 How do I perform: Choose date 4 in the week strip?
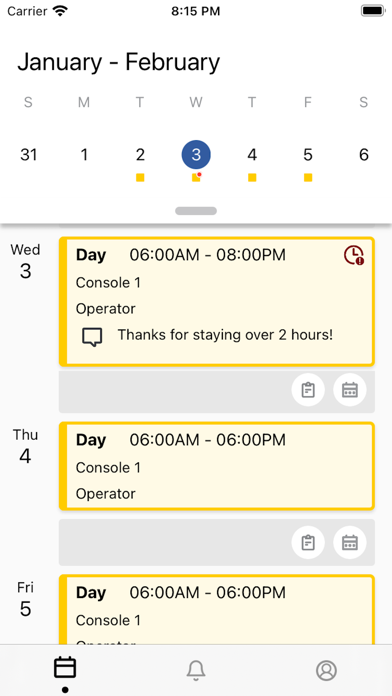point(252,155)
